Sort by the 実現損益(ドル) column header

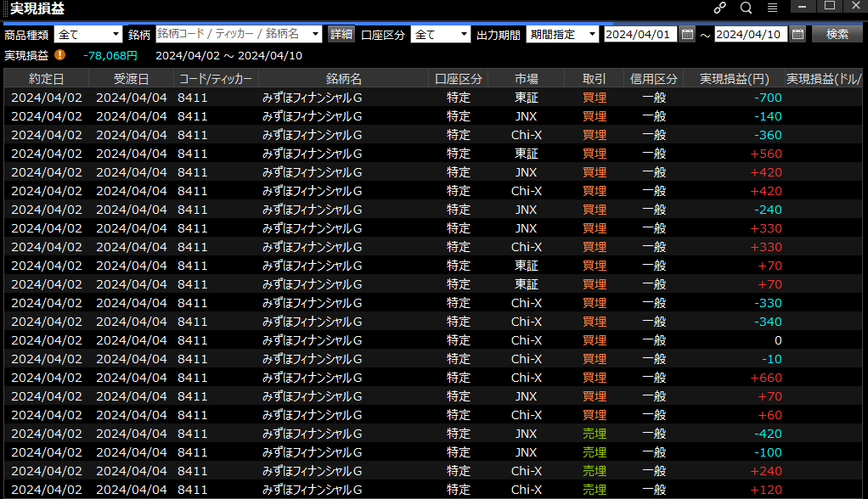pos(824,79)
